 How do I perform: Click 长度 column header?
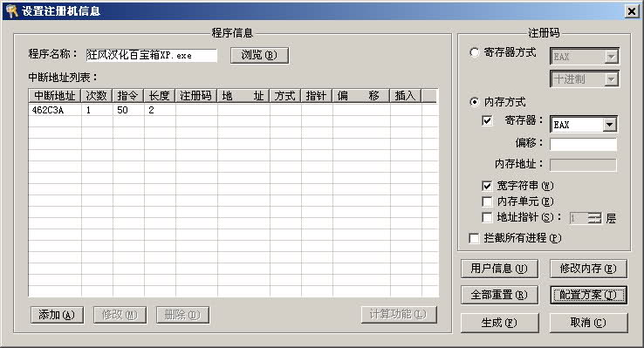(160, 96)
